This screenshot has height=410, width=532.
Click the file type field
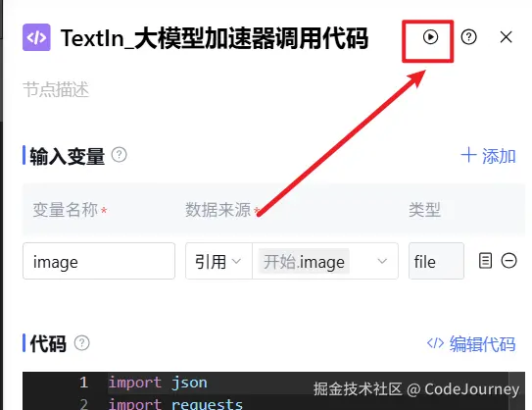(436, 261)
